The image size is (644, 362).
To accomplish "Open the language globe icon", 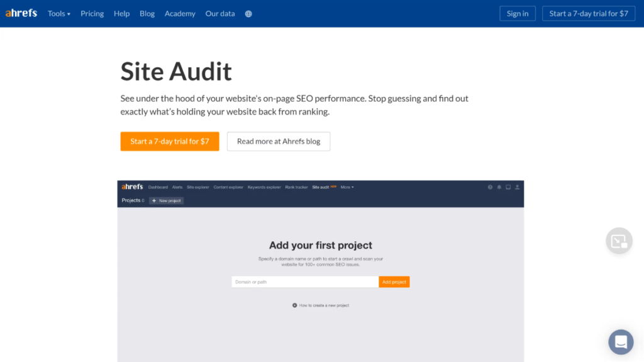I will pos(248,14).
